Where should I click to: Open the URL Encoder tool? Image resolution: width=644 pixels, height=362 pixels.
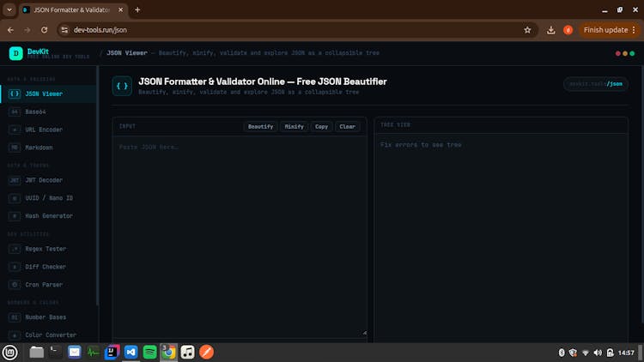[x=43, y=130]
